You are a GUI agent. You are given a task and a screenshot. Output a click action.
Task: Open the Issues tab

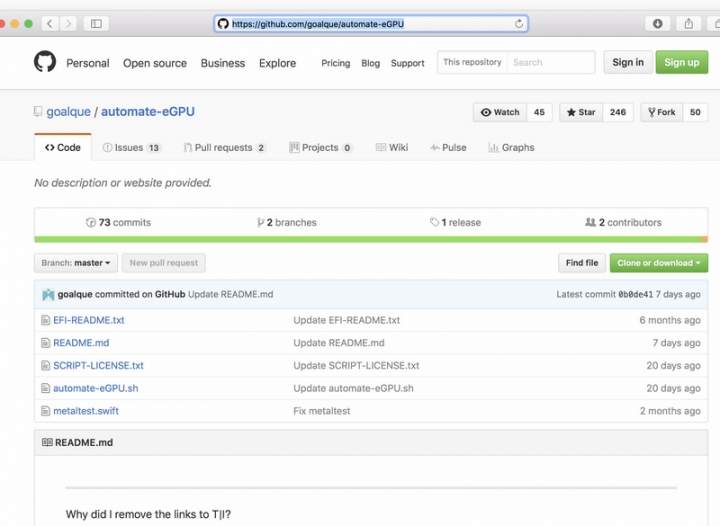[132, 147]
